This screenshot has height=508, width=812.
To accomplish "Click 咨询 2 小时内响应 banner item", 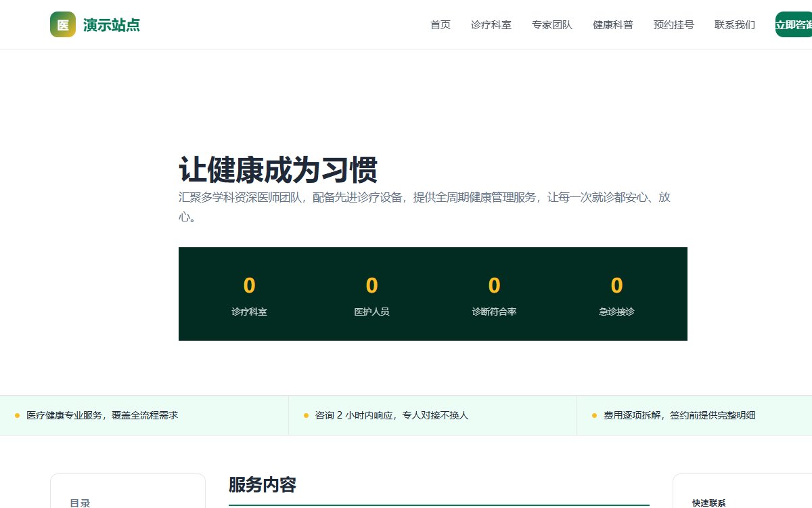I will coord(432,415).
